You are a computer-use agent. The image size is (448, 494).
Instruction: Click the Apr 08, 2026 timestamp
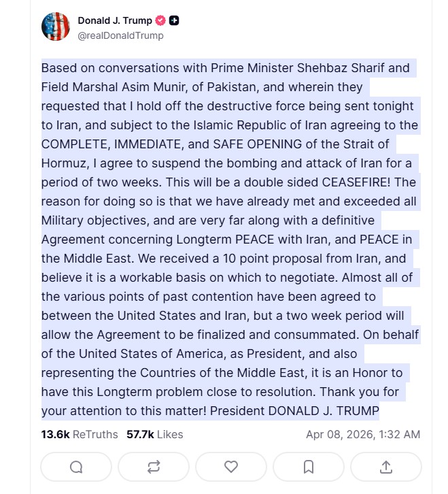click(x=363, y=434)
